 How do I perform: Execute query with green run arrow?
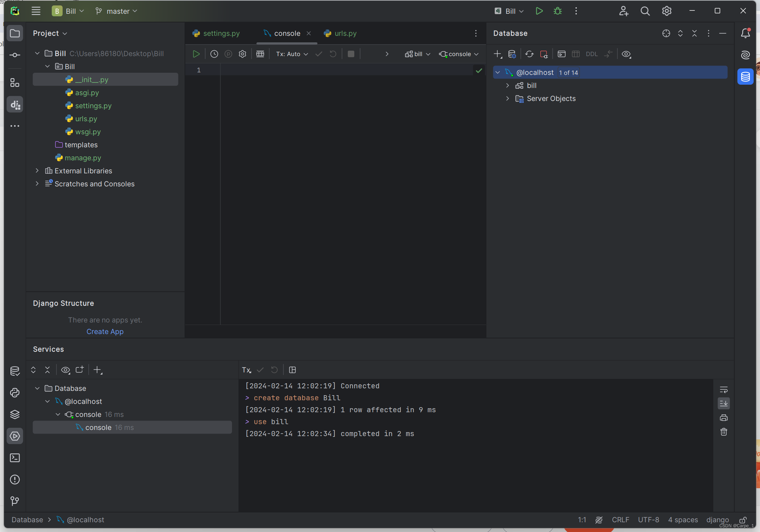[x=196, y=54]
